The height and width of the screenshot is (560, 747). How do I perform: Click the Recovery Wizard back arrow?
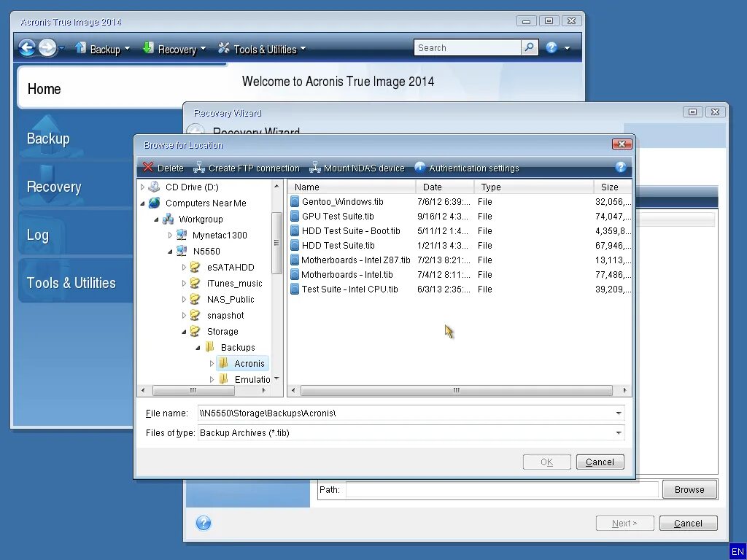coord(196,129)
